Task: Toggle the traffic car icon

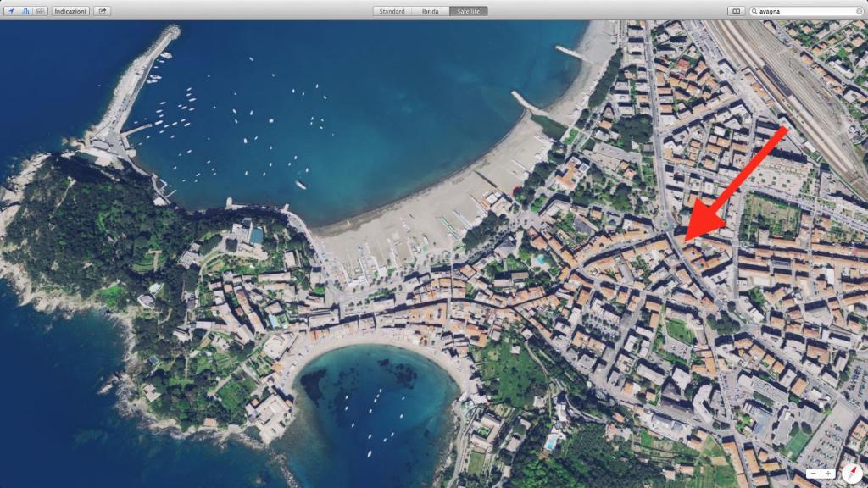Action: coord(39,11)
